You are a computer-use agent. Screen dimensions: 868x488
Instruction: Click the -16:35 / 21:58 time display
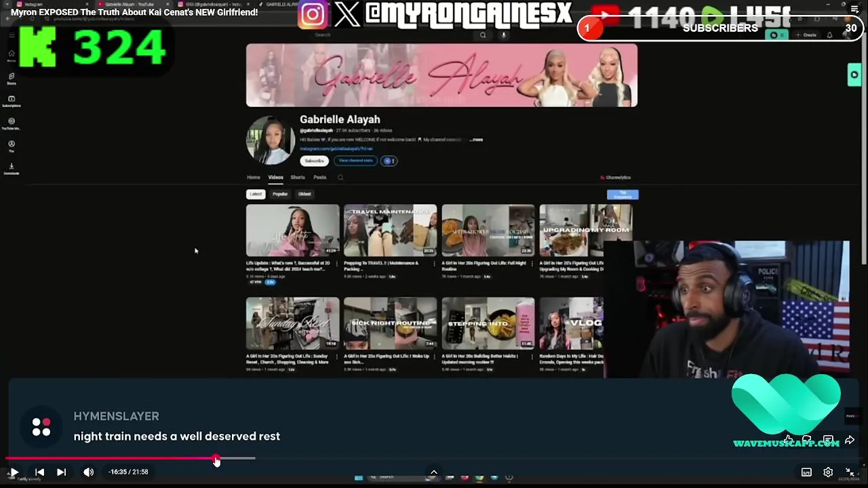pos(128,472)
